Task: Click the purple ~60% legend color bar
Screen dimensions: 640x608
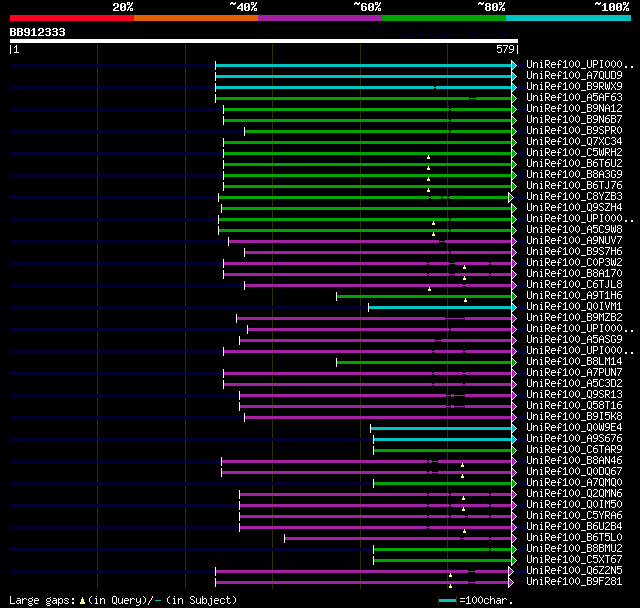Action: pos(320,18)
